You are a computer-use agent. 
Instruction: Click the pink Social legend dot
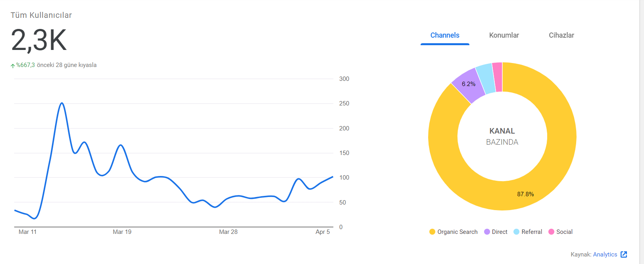click(551, 232)
